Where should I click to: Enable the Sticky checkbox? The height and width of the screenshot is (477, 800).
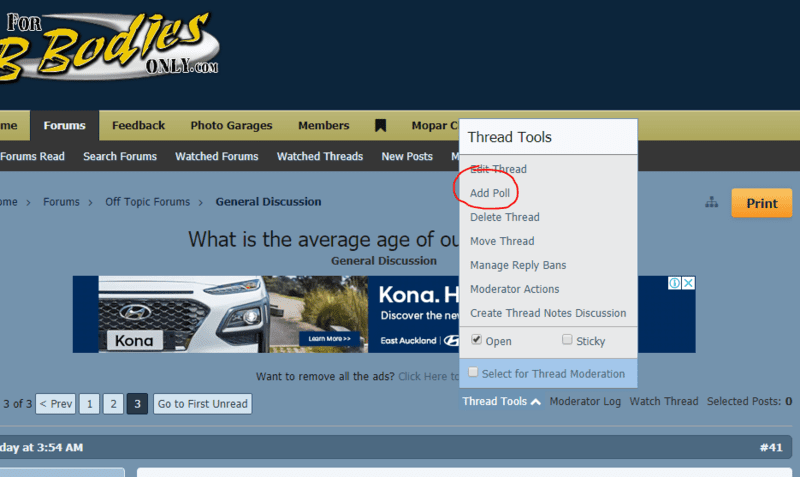click(568, 340)
